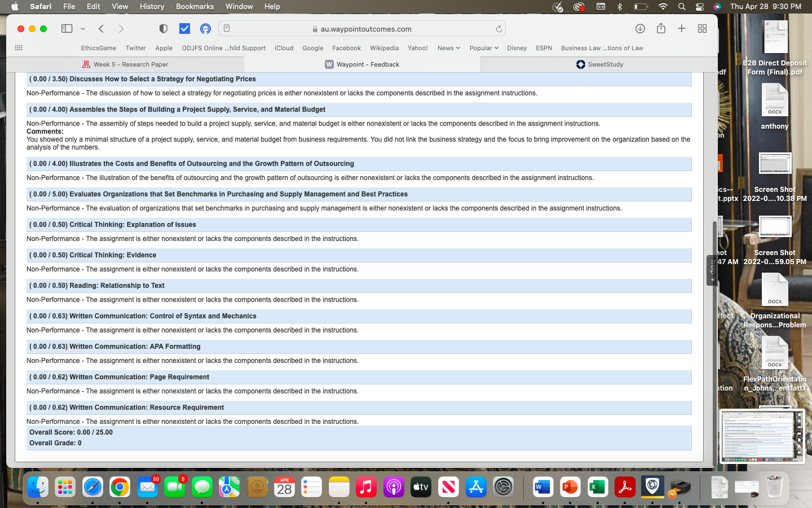This screenshot has width=812, height=508.
Task: Open the Share button
Action: point(661,28)
